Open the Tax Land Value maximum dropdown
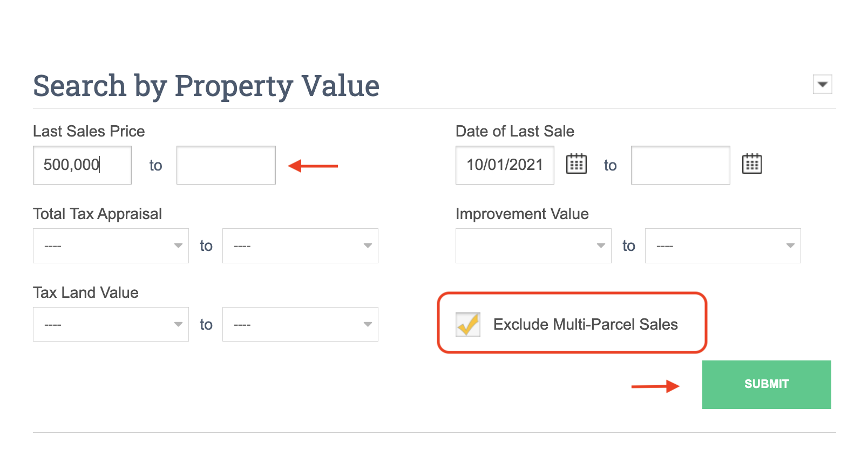 coord(300,324)
